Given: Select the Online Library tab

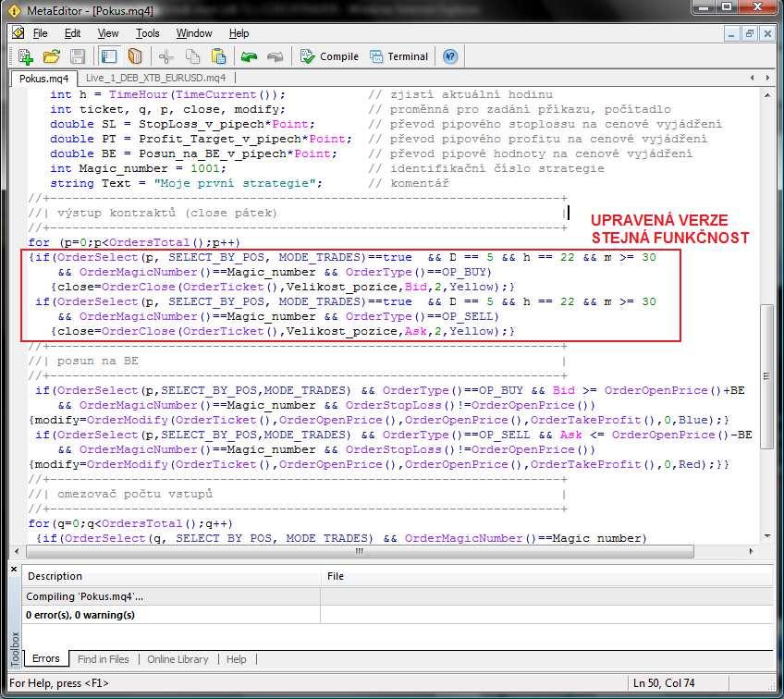Looking at the screenshot, I should coord(178,659).
